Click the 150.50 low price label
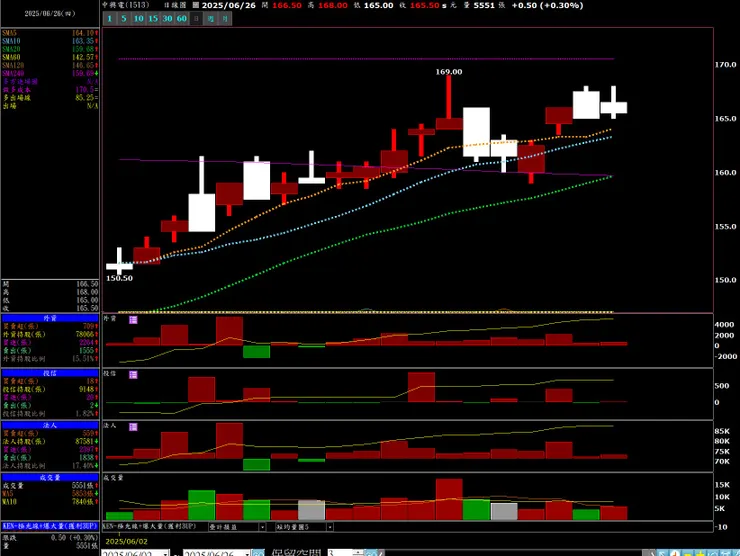 (x=119, y=278)
